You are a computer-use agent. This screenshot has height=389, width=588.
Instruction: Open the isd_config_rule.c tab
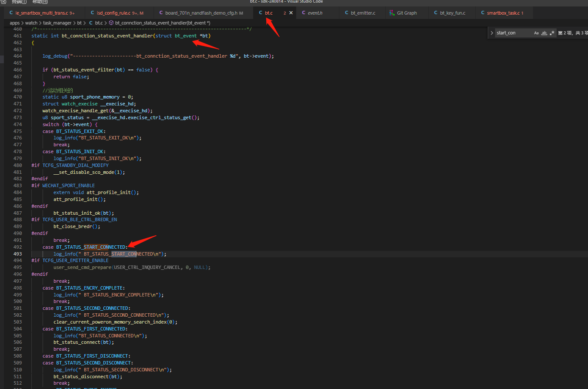[x=117, y=13]
